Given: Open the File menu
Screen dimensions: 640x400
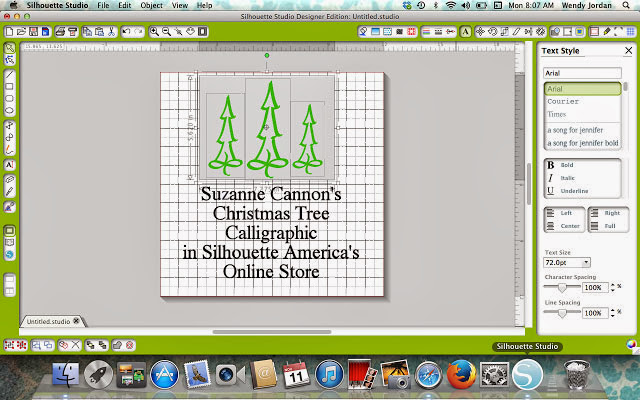Looking at the screenshot, I should tap(103, 5).
